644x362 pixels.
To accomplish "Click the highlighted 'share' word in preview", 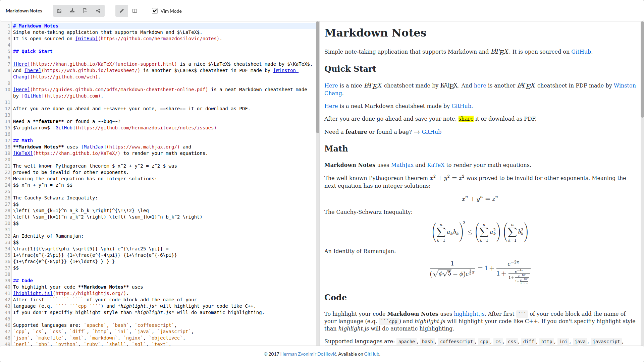I will pos(466,119).
